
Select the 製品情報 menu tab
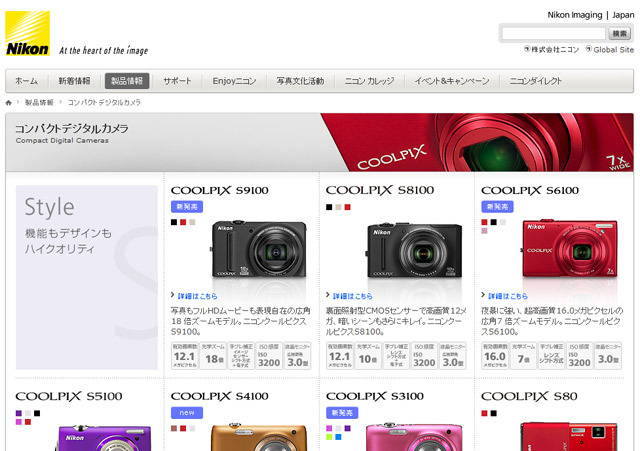click(127, 81)
